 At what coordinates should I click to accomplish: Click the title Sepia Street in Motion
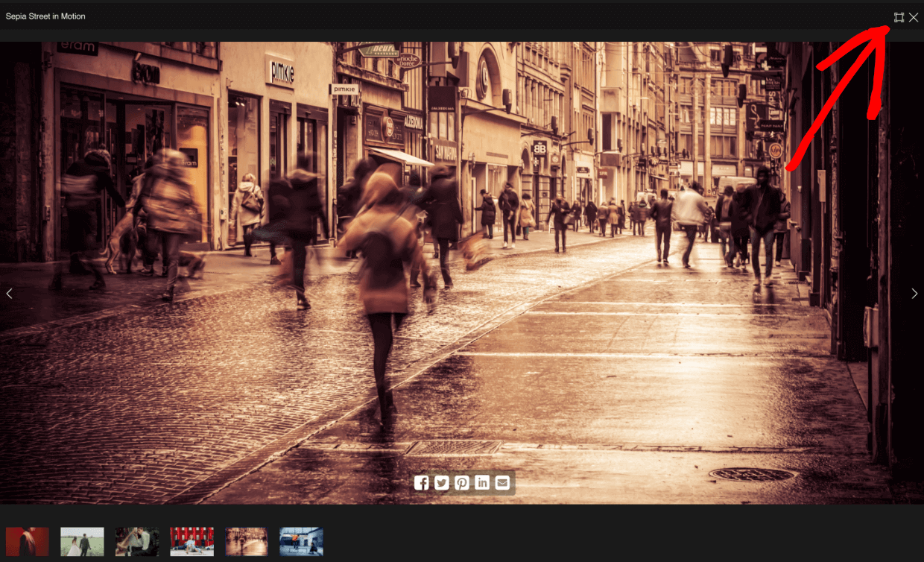tap(45, 16)
